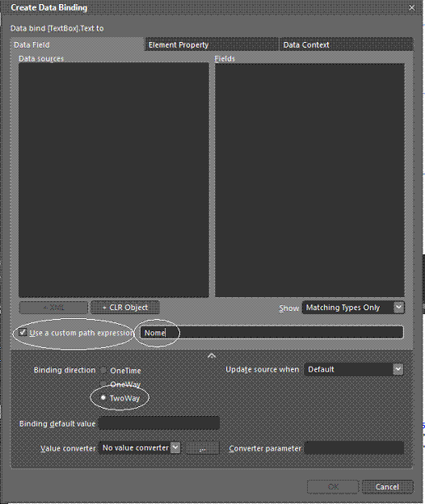425x504 pixels.
Task: Click inside the Data sources list
Action: [114, 180]
